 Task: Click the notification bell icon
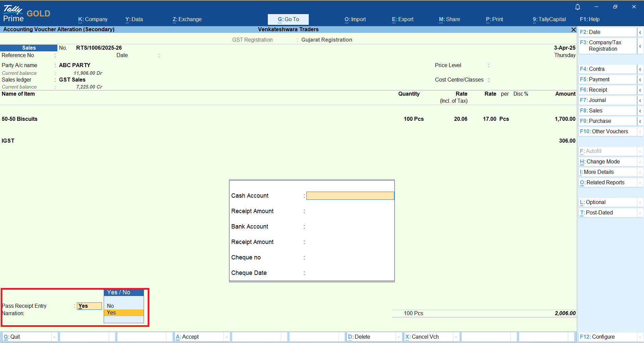coord(578,7)
